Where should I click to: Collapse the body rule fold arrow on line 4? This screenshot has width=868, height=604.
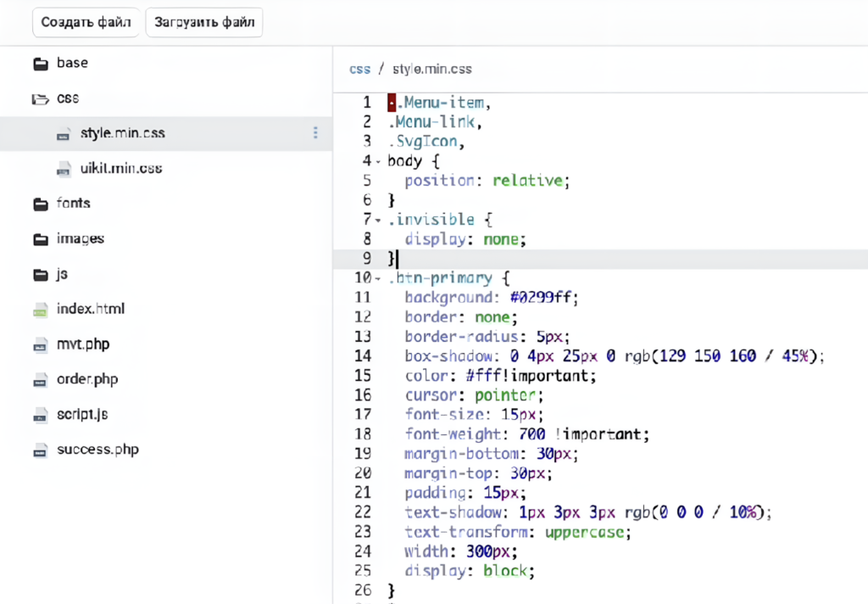click(378, 161)
